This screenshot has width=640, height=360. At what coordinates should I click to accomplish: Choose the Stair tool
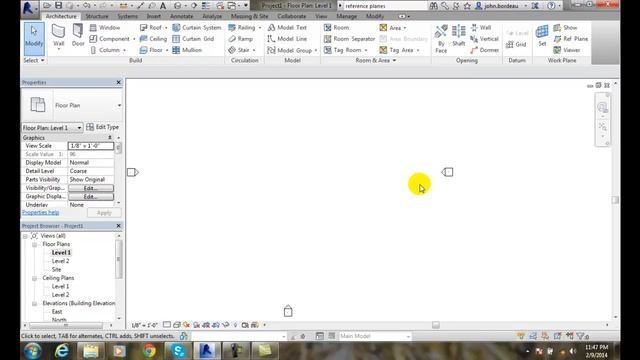pos(242,50)
